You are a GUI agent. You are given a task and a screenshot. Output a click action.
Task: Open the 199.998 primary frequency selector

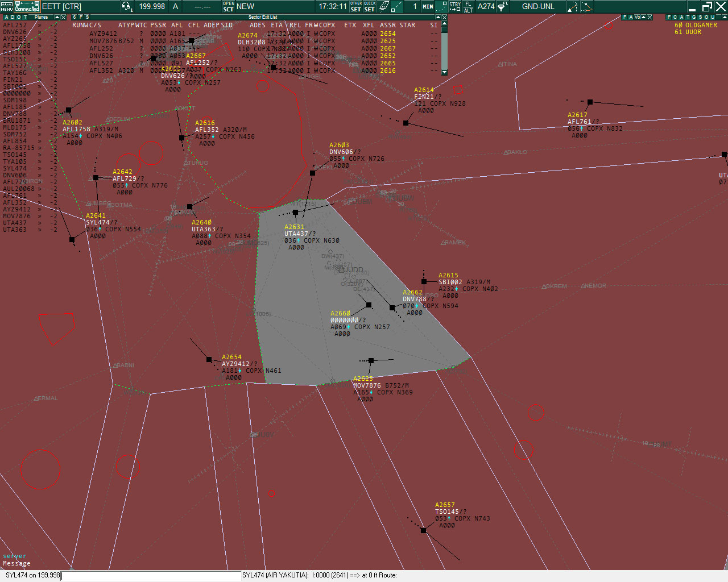click(x=152, y=6)
